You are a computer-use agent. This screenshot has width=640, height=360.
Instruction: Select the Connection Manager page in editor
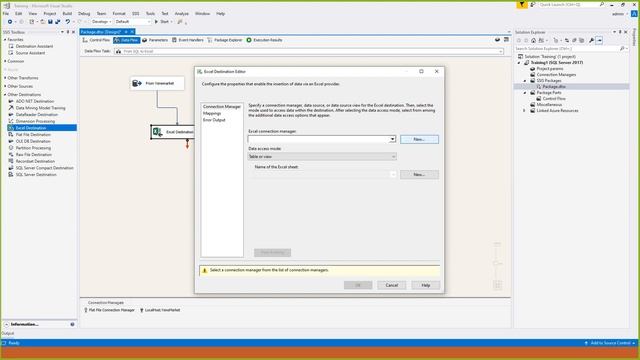[222, 107]
